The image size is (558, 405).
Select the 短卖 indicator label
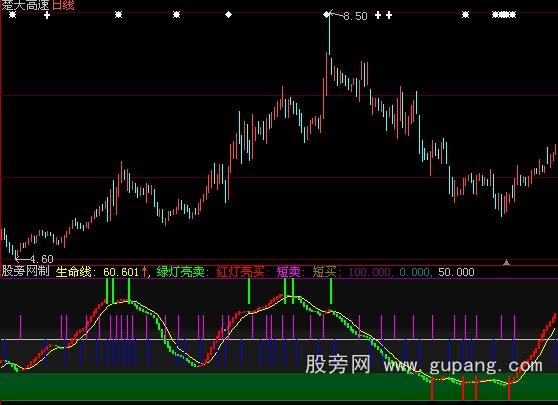[x=291, y=272]
